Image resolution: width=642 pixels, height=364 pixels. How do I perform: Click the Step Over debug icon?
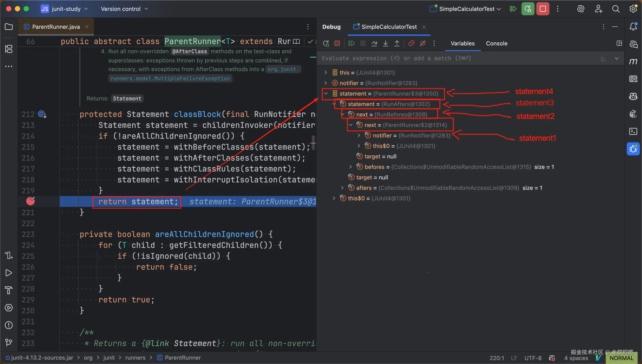point(374,43)
